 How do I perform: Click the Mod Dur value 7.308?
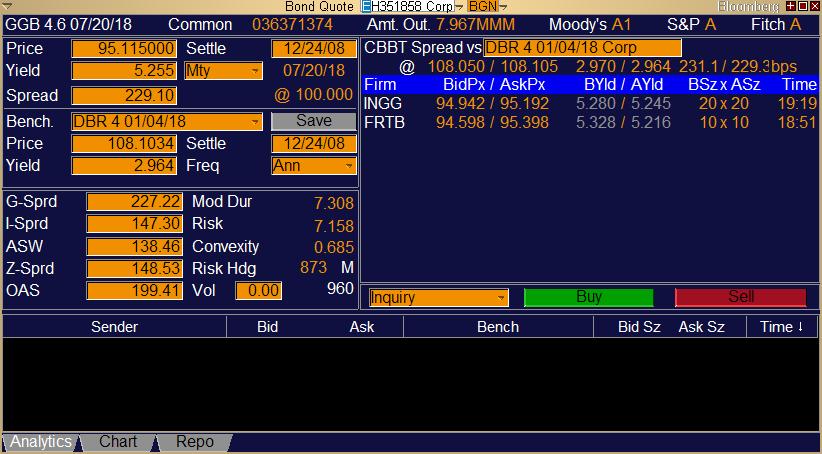(333, 203)
